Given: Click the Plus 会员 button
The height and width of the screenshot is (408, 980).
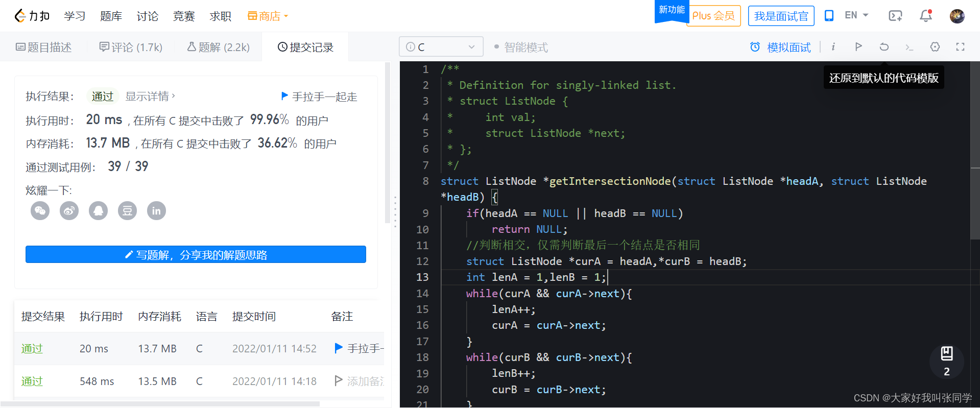Looking at the screenshot, I should click(713, 16).
